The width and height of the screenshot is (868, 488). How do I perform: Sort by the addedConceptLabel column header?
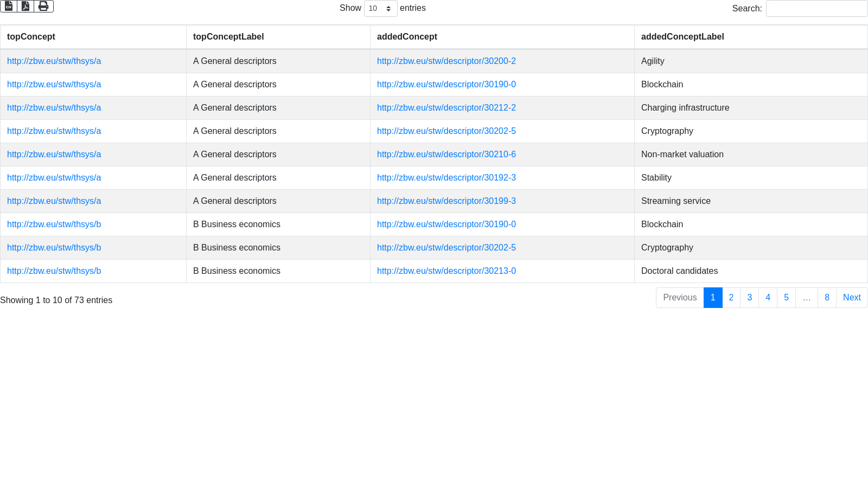point(682,37)
